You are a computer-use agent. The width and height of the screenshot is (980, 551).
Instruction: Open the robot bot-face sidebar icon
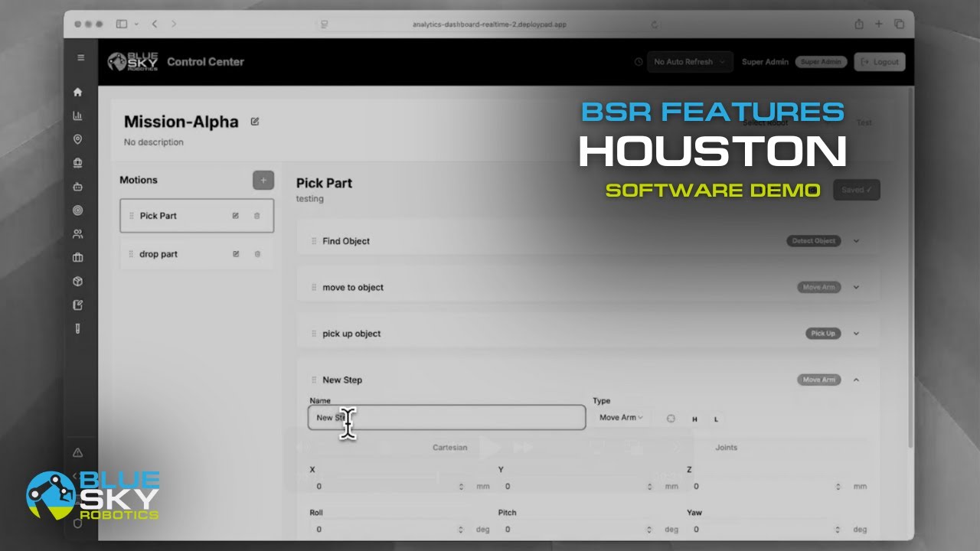click(77, 187)
